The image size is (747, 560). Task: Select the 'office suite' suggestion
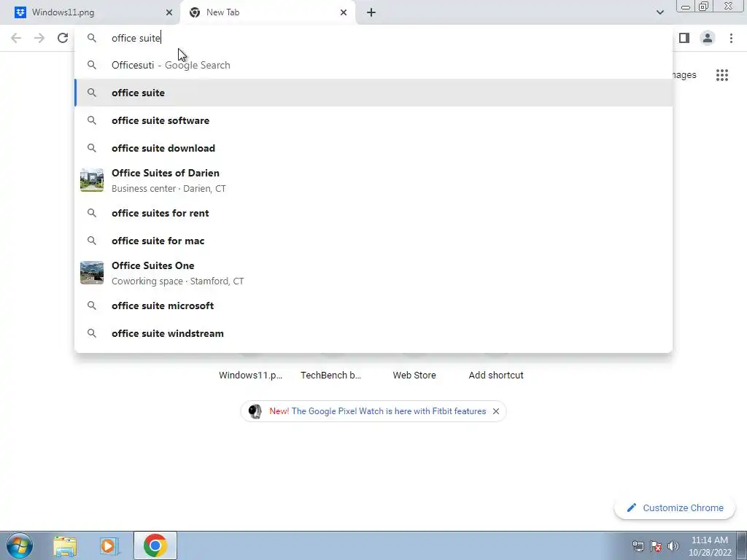click(373, 93)
